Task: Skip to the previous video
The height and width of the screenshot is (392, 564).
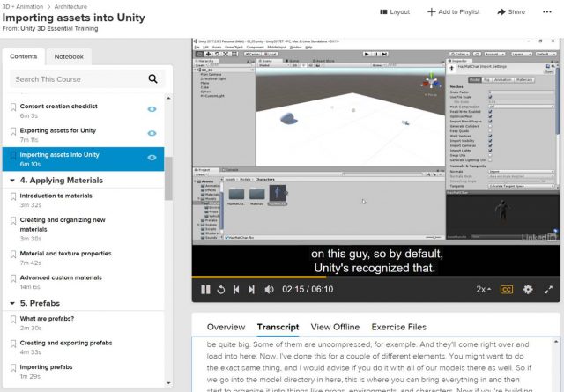Action: [x=236, y=290]
